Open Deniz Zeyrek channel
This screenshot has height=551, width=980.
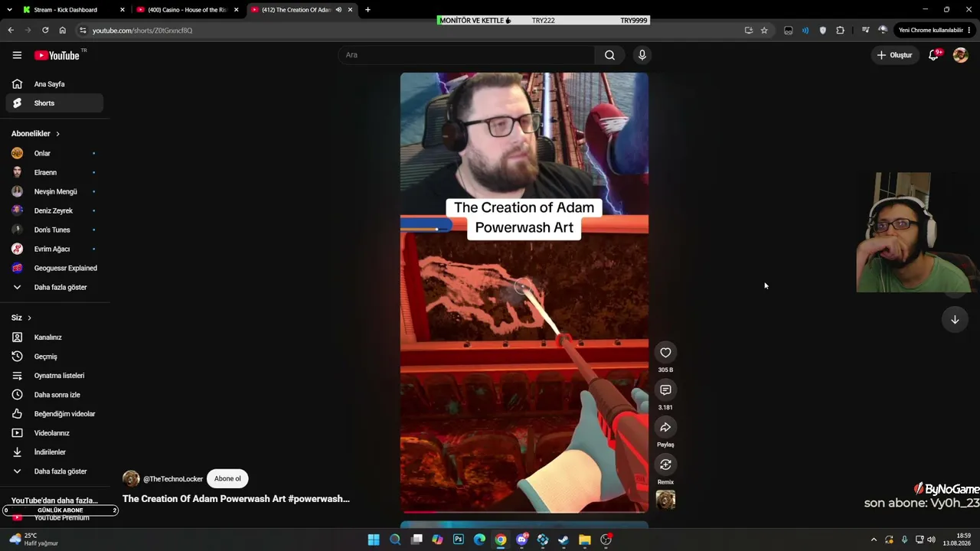(x=54, y=210)
